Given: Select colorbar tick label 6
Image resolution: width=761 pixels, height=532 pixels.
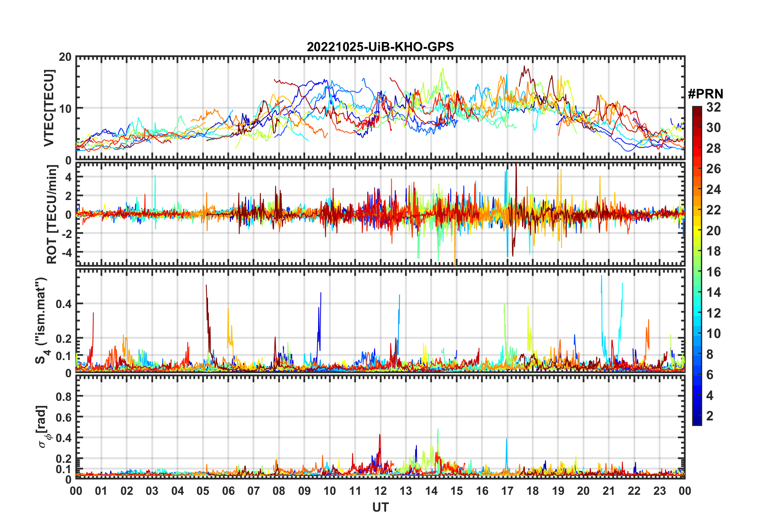Looking at the screenshot, I should point(710,375).
